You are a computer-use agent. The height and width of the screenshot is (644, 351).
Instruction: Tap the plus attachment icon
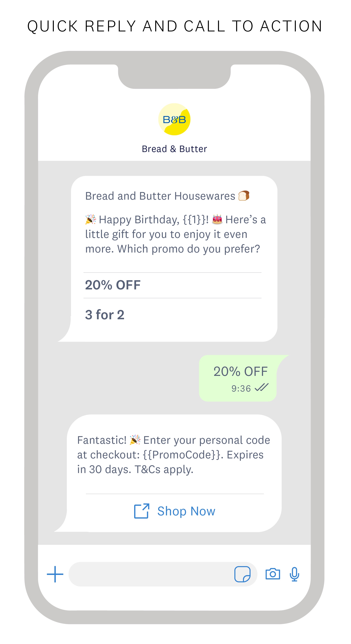pos(55,574)
